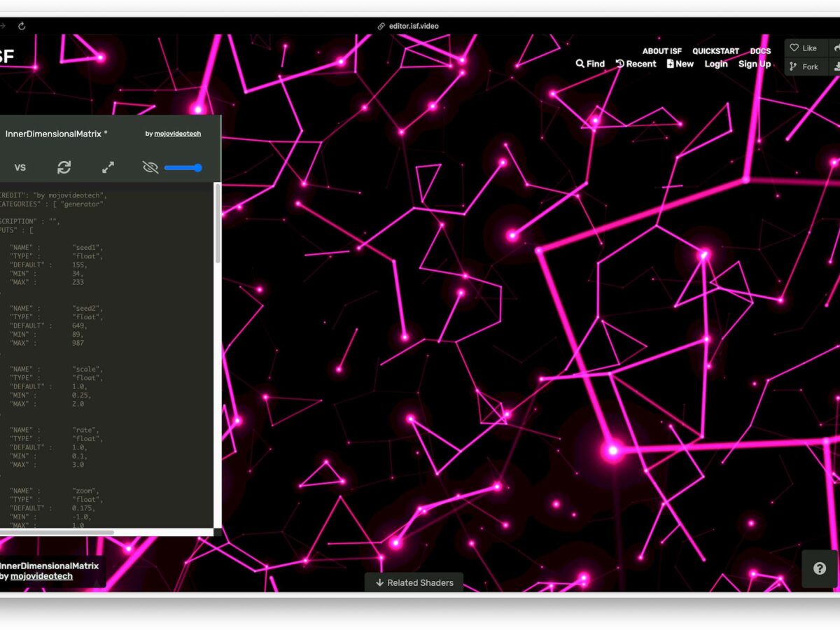Screen dimensions: 840x630
Task: Like this shader with heart button
Action: pyautogui.click(x=804, y=48)
